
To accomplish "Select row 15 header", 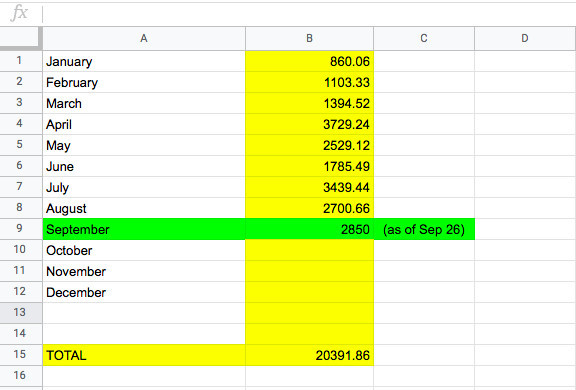I will click(x=21, y=355).
